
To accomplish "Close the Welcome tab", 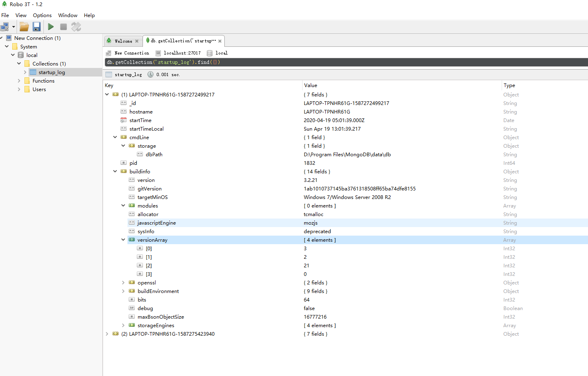I will pos(137,41).
